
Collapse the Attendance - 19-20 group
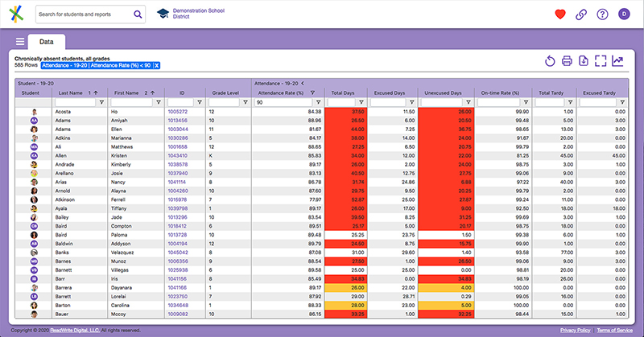303,83
